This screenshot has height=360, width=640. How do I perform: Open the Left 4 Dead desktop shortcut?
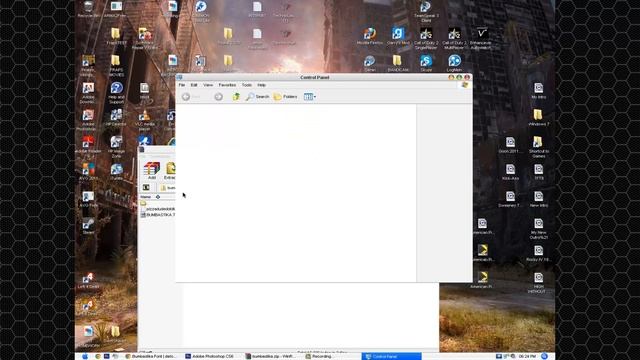click(88, 280)
